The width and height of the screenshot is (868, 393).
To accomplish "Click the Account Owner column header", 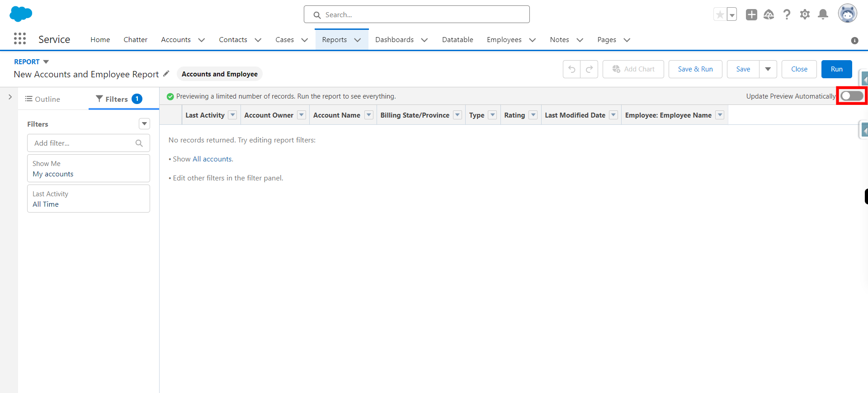I will coord(269,115).
